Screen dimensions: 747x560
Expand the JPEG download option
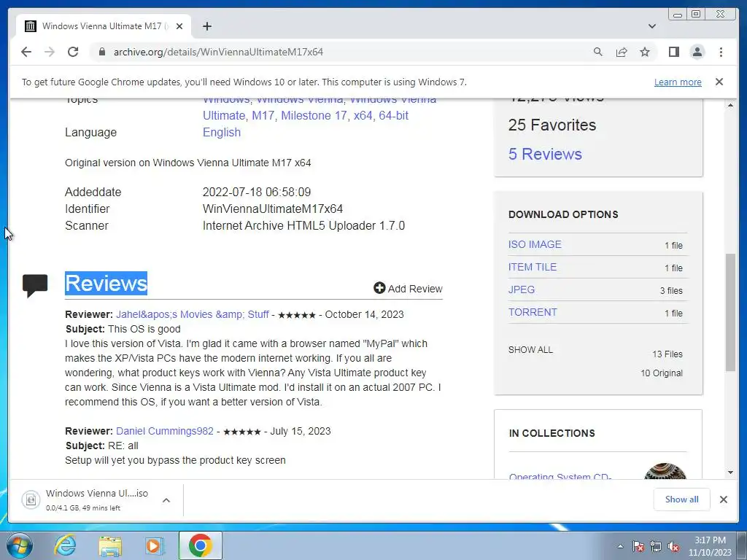pos(521,289)
